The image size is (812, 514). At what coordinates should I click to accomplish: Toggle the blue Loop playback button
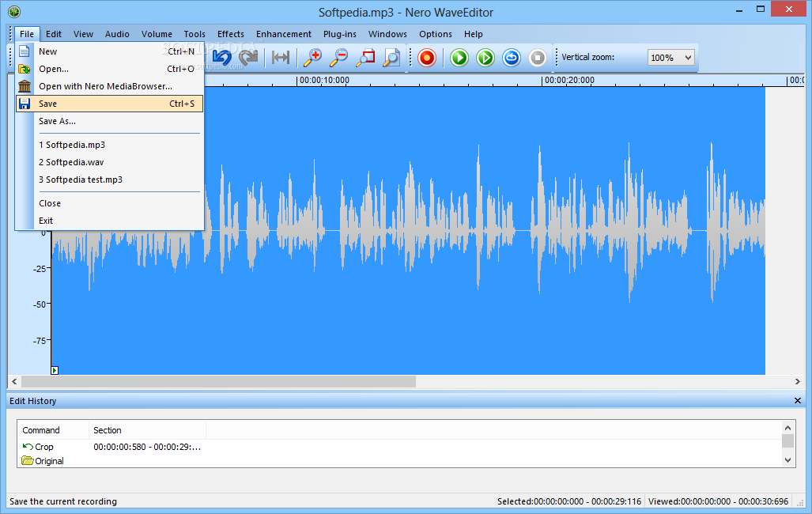pyautogui.click(x=512, y=58)
